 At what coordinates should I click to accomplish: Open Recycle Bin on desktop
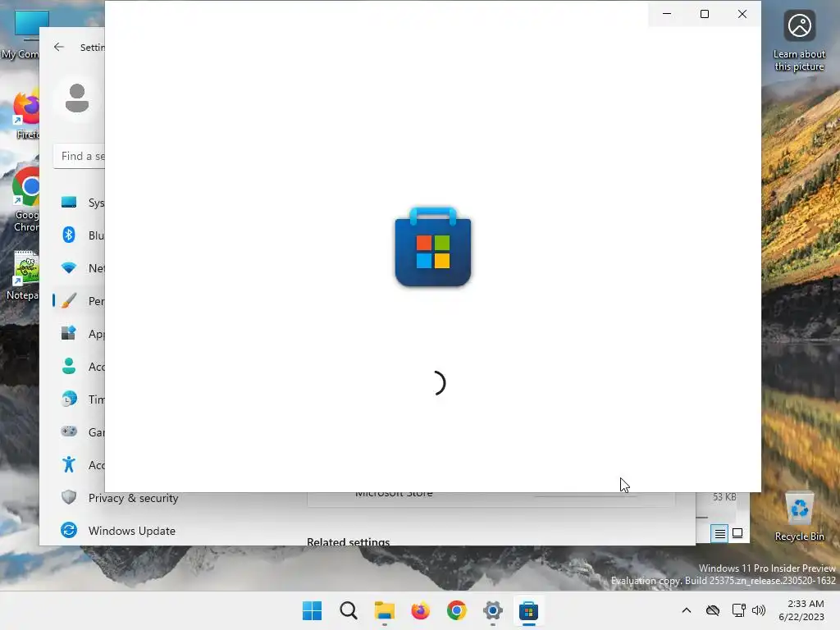pos(799,517)
